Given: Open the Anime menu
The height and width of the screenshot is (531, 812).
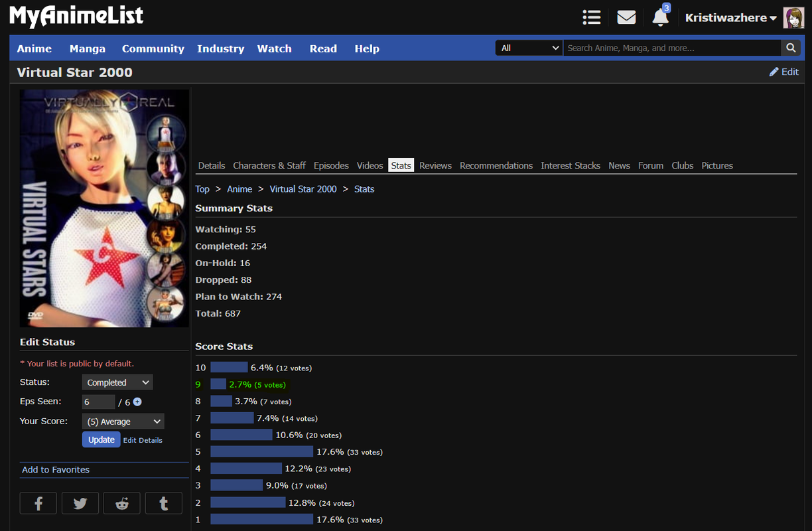Looking at the screenshot, I should (x=34, y=48).
